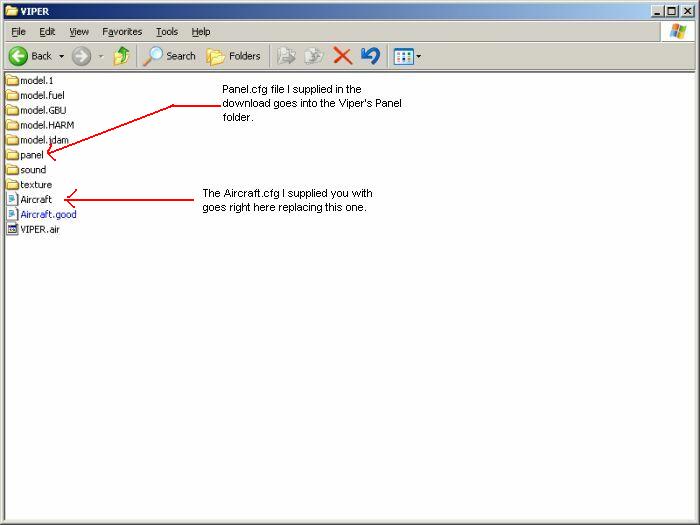Viewport: 700px width, 525px height.
Task: Go up one folder level
Action: pyautogui.click(x=121, y=56)
